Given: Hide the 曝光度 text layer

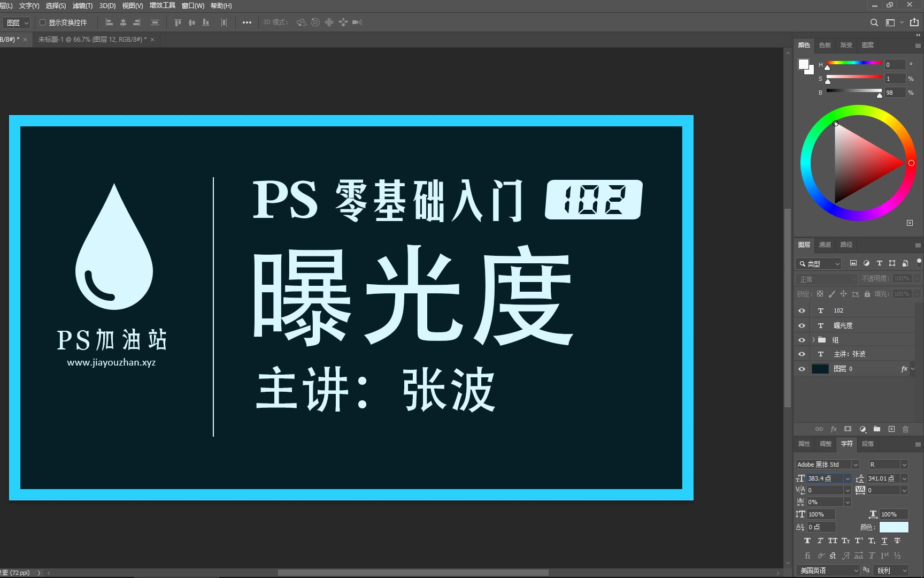Looking at the screenshot, I should 802,325.
